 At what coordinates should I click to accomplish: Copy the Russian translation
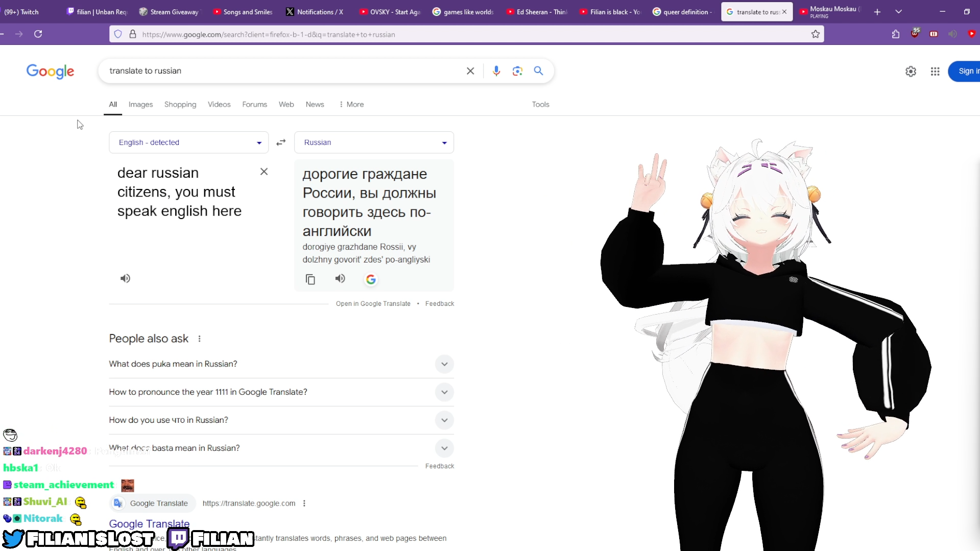[310, 279]
